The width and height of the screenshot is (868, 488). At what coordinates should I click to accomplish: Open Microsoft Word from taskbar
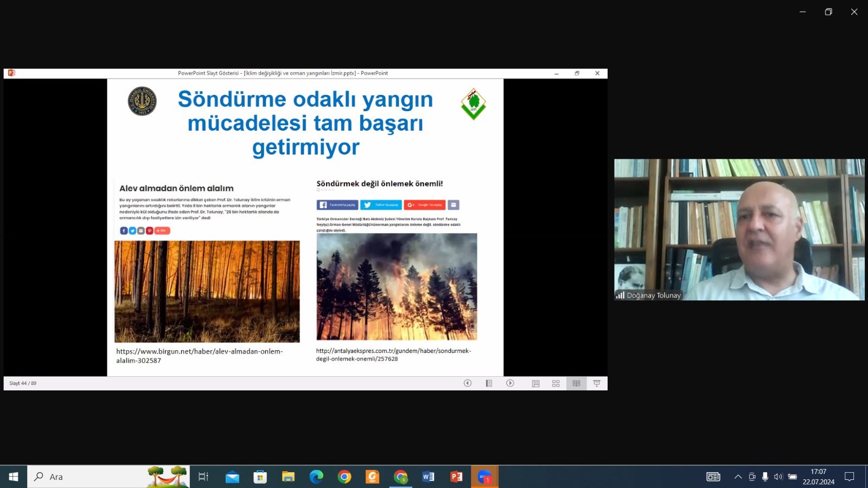(428, 477)
